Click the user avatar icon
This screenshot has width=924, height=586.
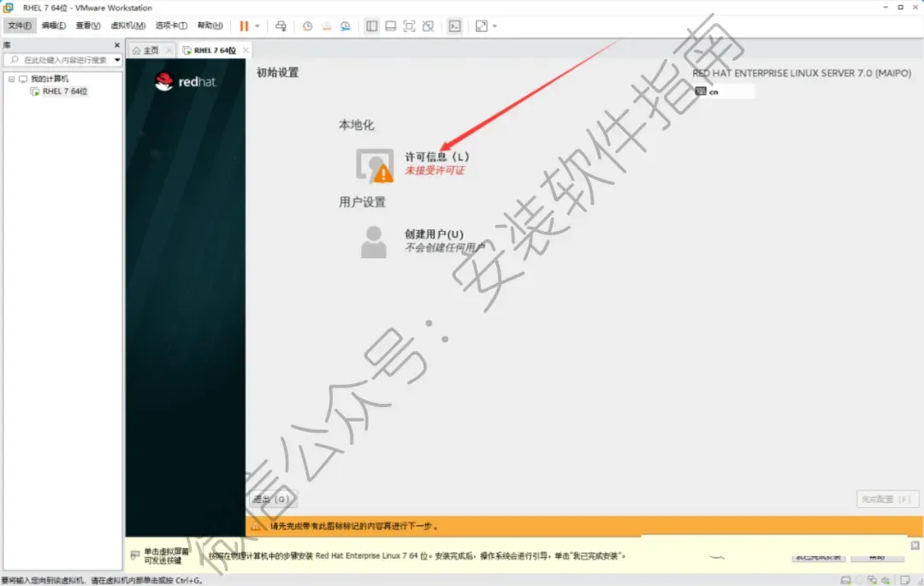(373, 242)
